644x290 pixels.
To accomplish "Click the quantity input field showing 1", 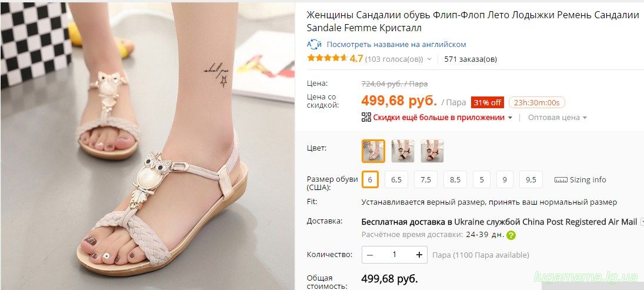I will [x=394, y=255].
